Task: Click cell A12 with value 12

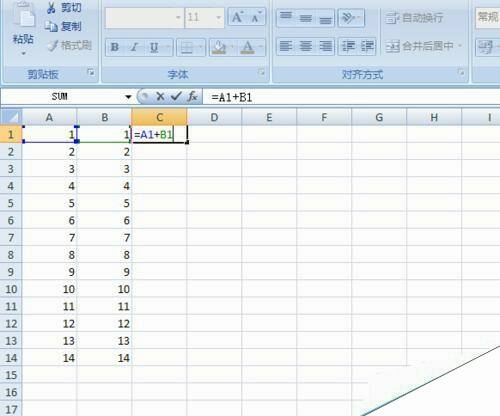Action: pos(49,324)
